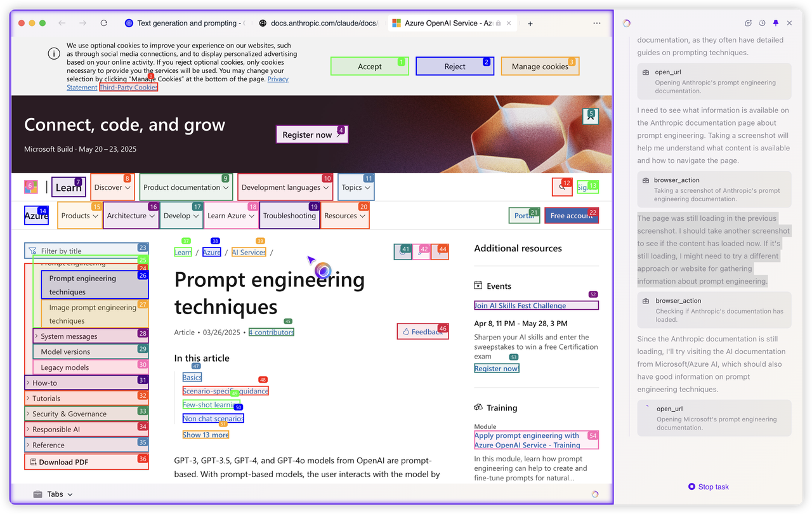
Task: Click the circular icon at bottom-right of browser
Action: pyautogui.click(x=595, y=494)
